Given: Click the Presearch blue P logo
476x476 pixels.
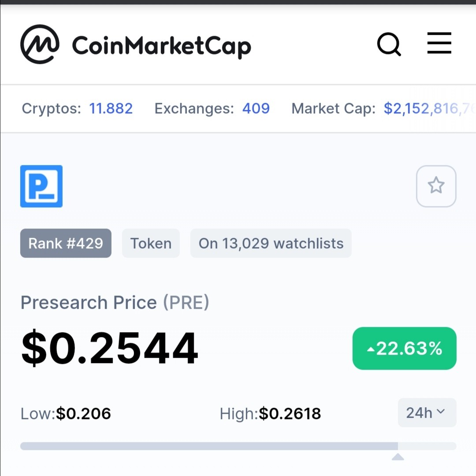Looking at the screenshot, I should click(41, 186).
